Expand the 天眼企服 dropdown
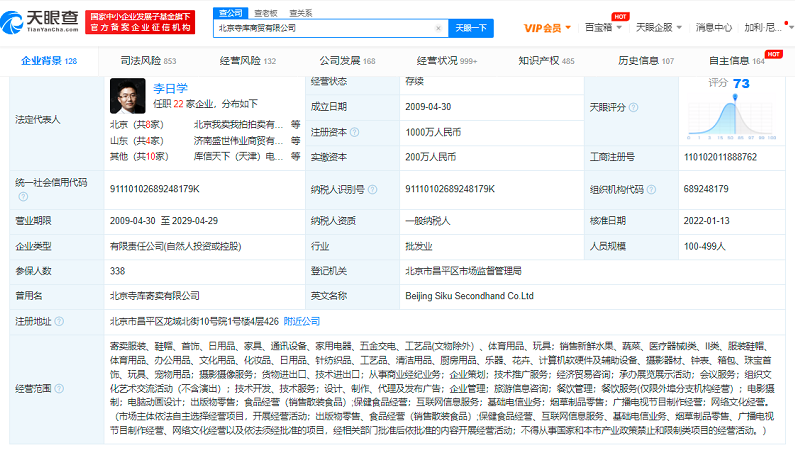 click(x=657, y=27)
